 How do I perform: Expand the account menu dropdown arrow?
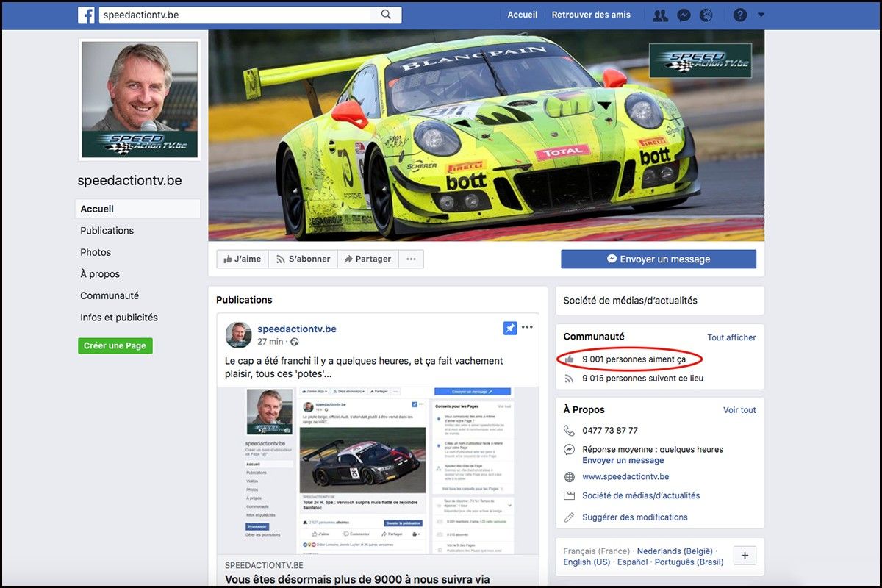[761, 15]
